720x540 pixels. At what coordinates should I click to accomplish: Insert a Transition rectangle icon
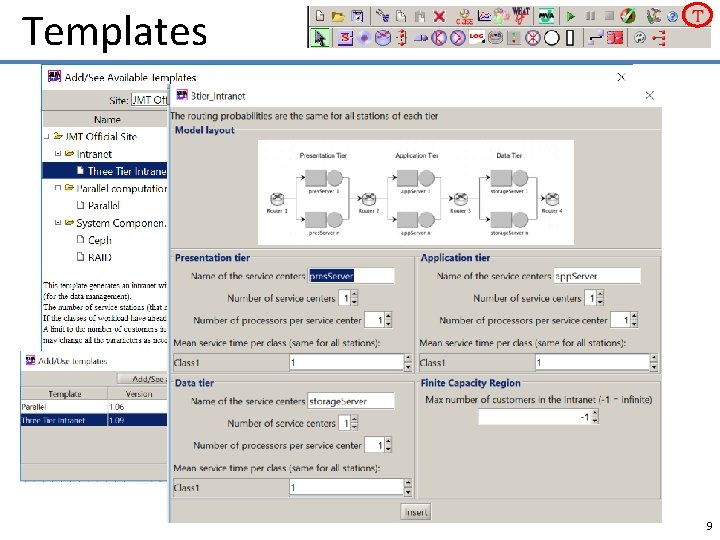pyautogui.click(x=570, y=38)
